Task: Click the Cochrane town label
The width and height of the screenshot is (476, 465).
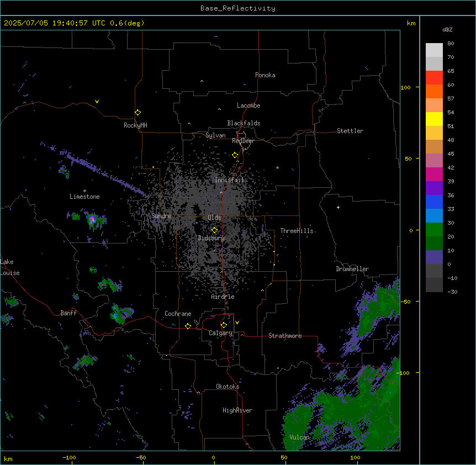Action: [x=178, y=314]
